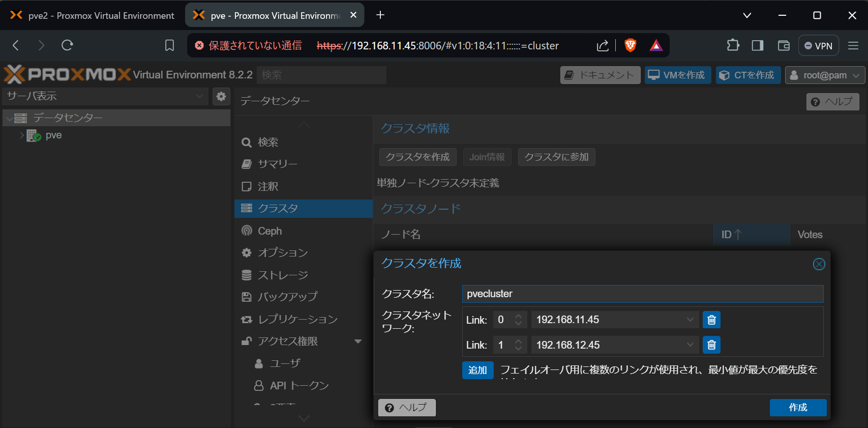Share this page using share icon
Screen dimensions: 868x428
(x=603, y=46)
